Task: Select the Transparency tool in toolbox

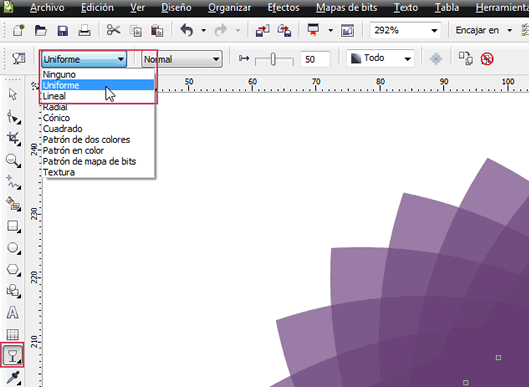Action: [x=12, y=355]
